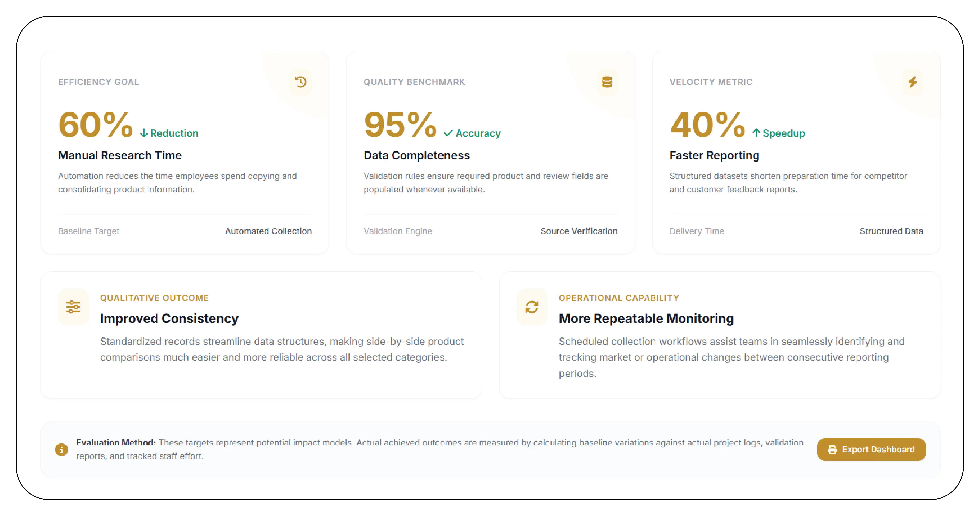Click the Delivery Time label
Screen dimensions: 980x516
click(697, 231)
